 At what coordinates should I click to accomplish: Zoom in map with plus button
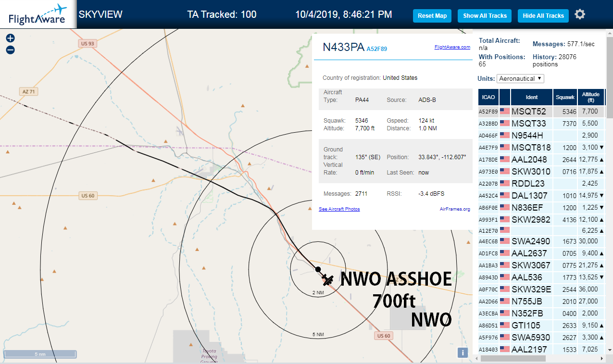10,38
